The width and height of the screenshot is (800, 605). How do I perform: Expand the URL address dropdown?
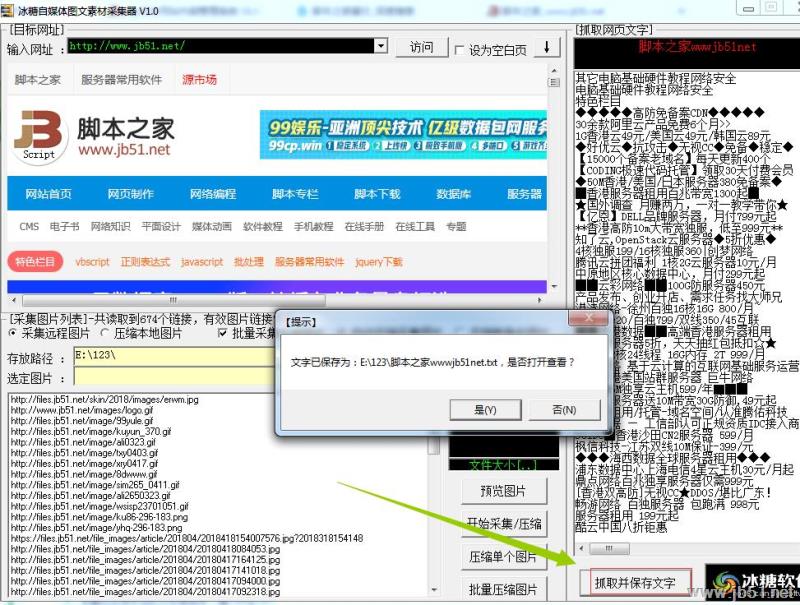tap(381, 46)
